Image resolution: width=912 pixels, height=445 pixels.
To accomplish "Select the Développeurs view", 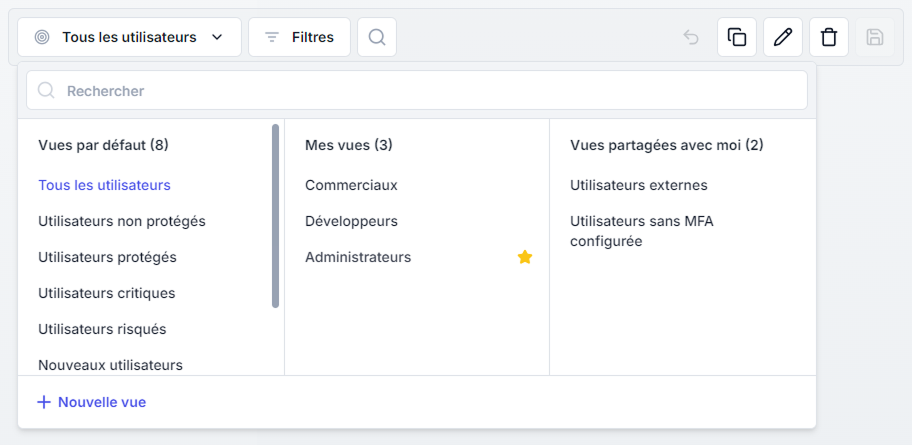I will click(x=351, y=221).
